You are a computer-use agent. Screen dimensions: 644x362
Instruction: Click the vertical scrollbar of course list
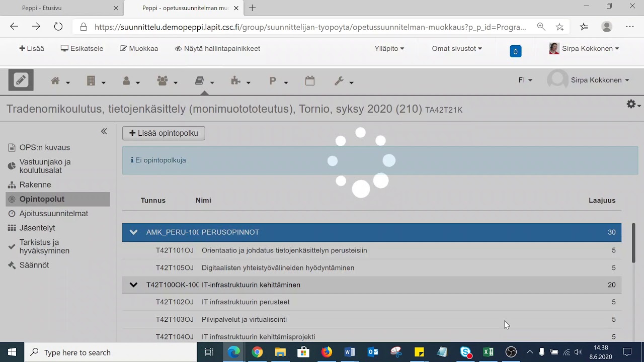[633, 243]
